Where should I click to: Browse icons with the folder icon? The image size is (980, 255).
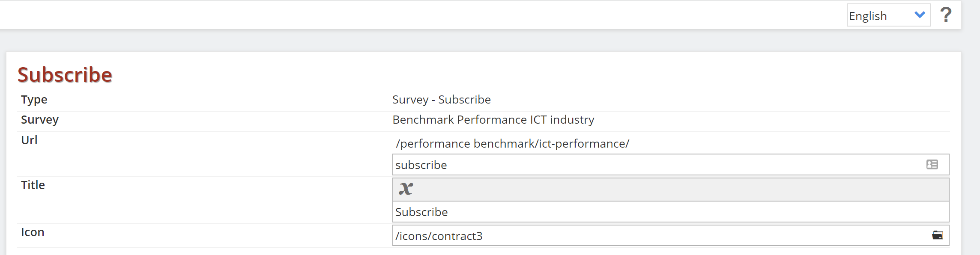938,235
